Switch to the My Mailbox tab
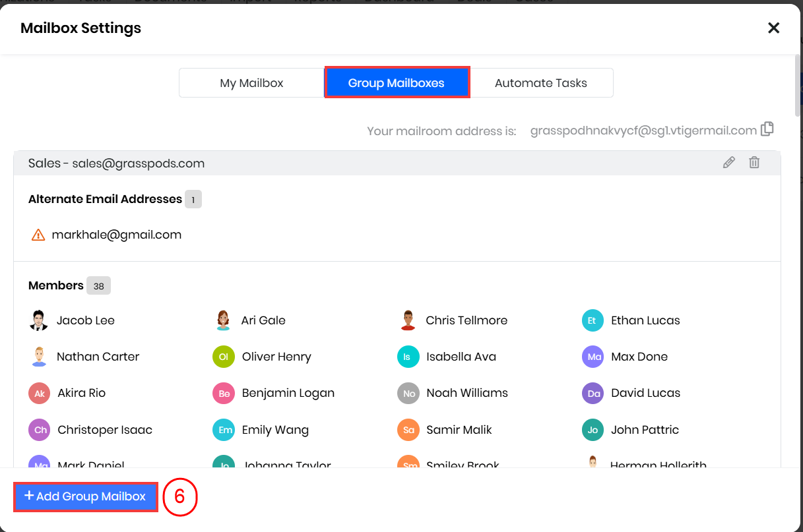The width and height of the screenshot is (803, 532). 251,83
